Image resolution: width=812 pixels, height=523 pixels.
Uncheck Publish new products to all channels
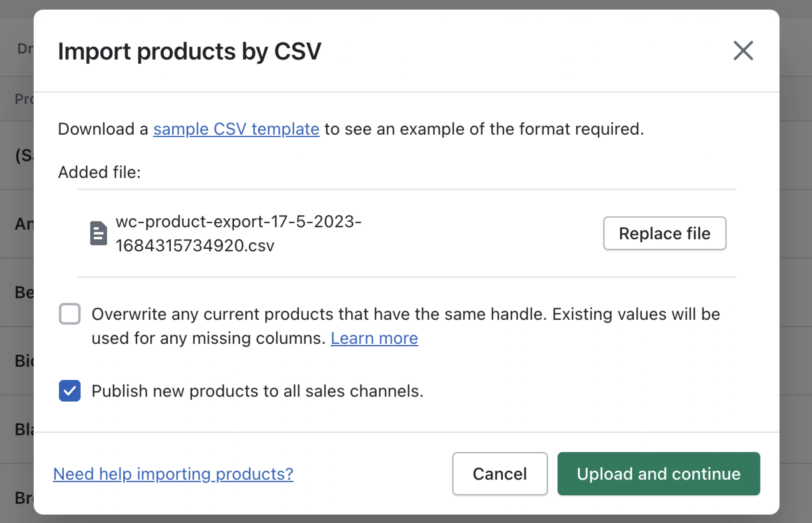point(70,391)
